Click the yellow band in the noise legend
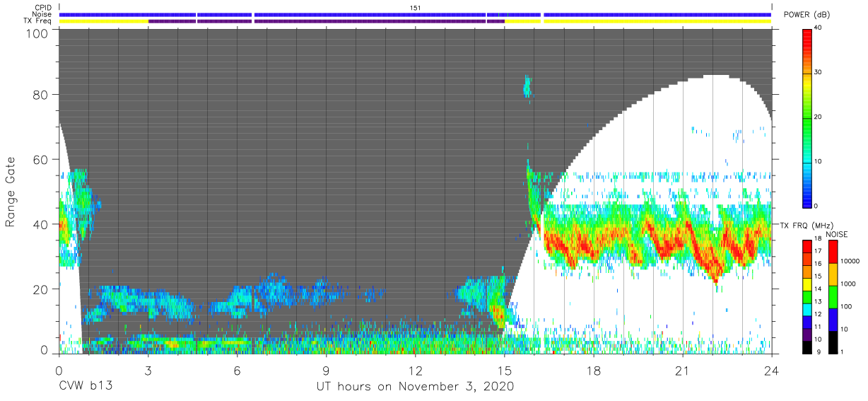Screen dimensions: 868x401 pyautogui.click(x=833, y=274)
